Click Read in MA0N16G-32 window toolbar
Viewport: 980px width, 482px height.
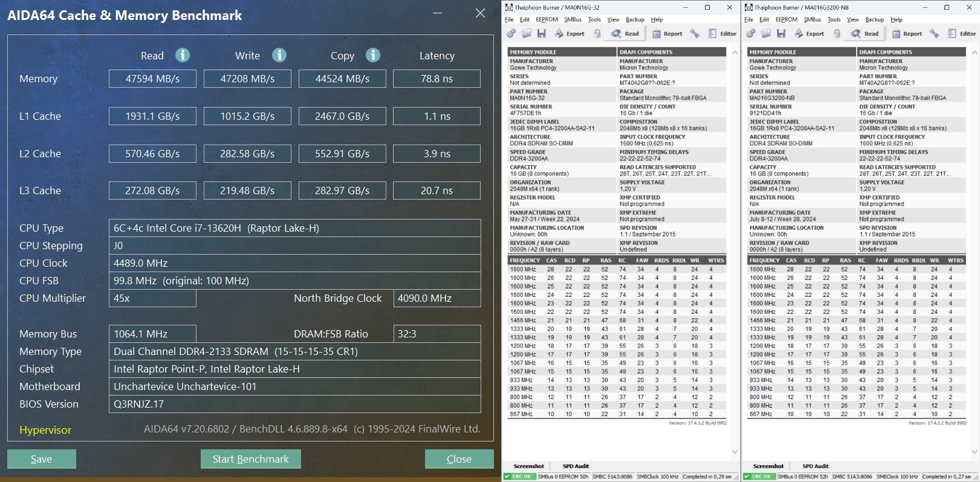coord(625,34)
